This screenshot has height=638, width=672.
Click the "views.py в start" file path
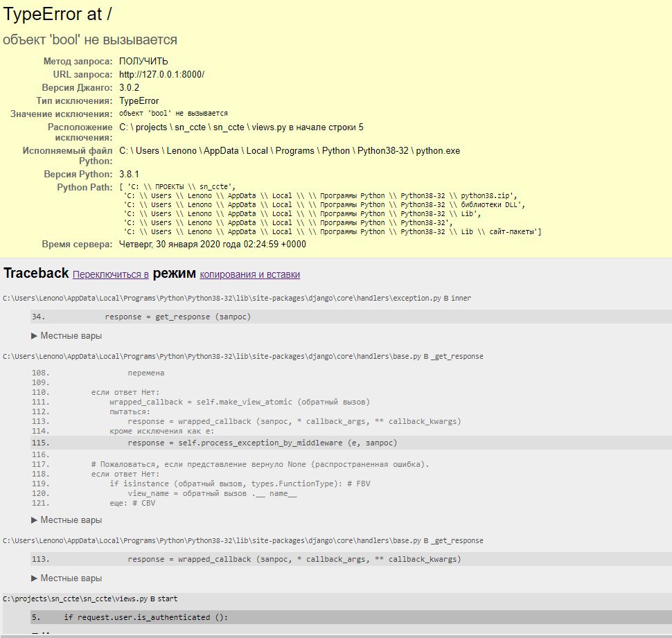pyautogui.click(x=90, y=599)
